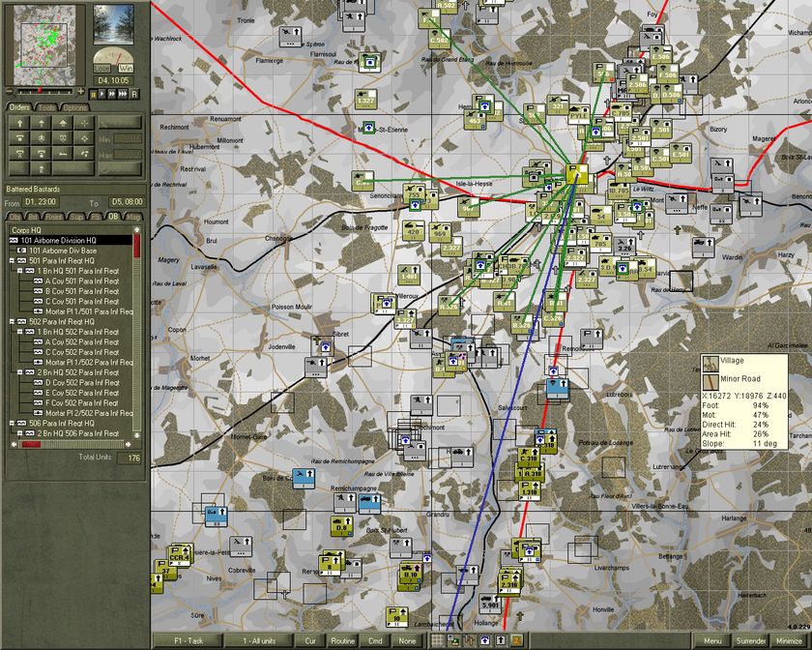Click the R run button beside time controls
812x650 pixels.
[133, 92]
